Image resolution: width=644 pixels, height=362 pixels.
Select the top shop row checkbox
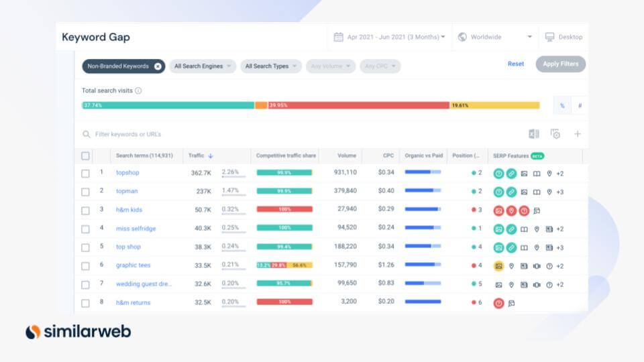tap(85, 248)
